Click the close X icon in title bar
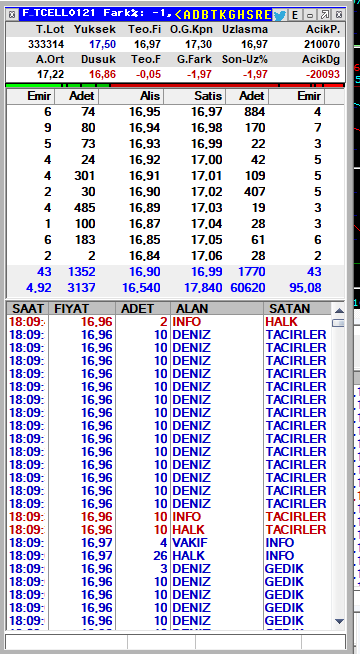Image resolution: width=360 pixels, height=654 pixels. 339,15
